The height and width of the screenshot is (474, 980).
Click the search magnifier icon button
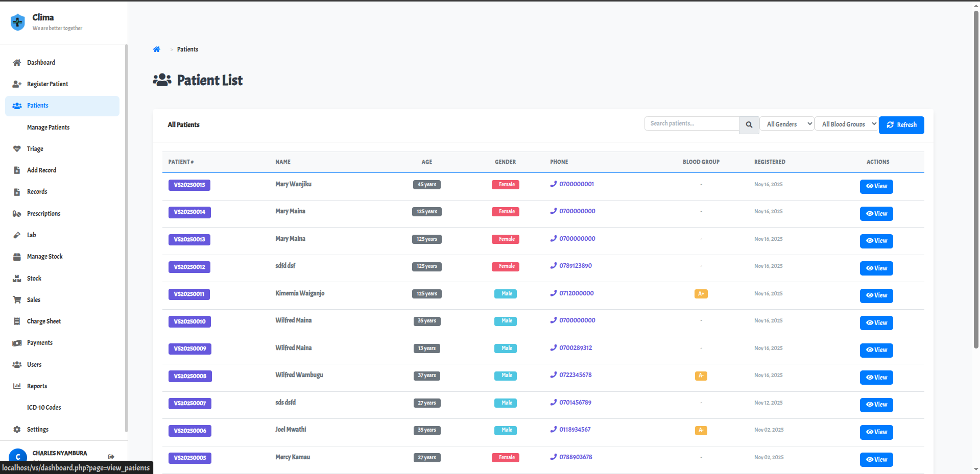point(749,124)
